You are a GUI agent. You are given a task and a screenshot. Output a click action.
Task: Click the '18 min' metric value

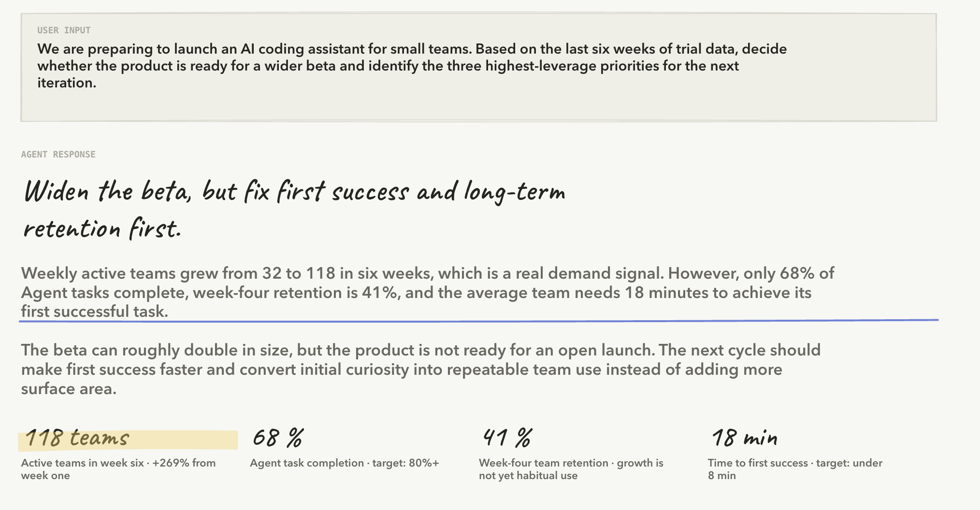tap(745, 438)
